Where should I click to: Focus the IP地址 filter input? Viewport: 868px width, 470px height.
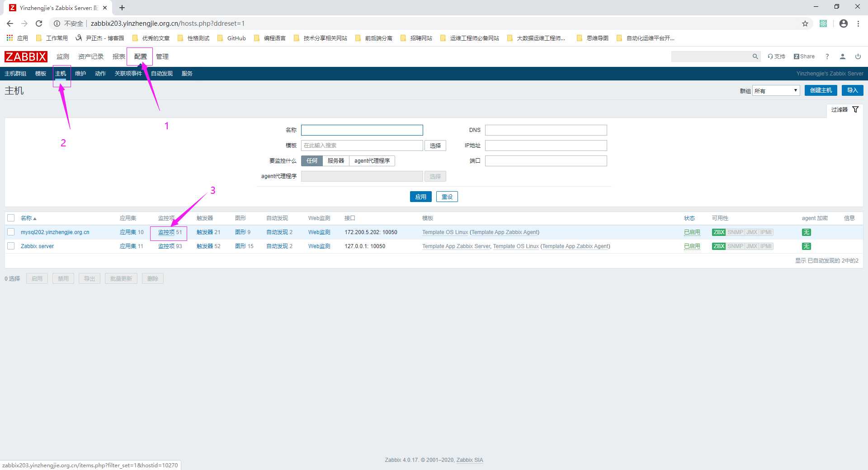[546, 146]
